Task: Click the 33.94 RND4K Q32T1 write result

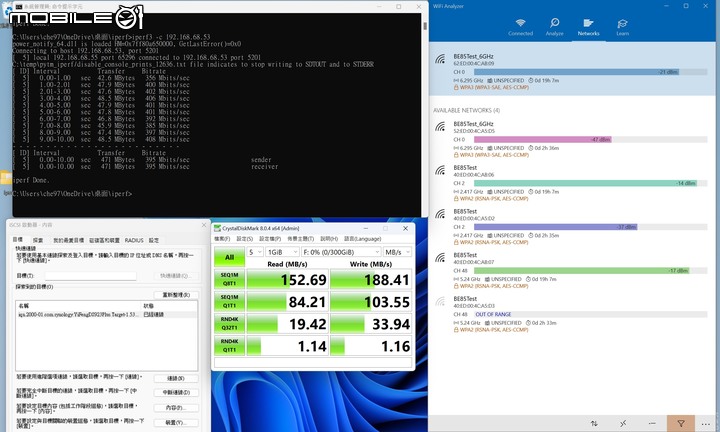Action: point(371,323)
